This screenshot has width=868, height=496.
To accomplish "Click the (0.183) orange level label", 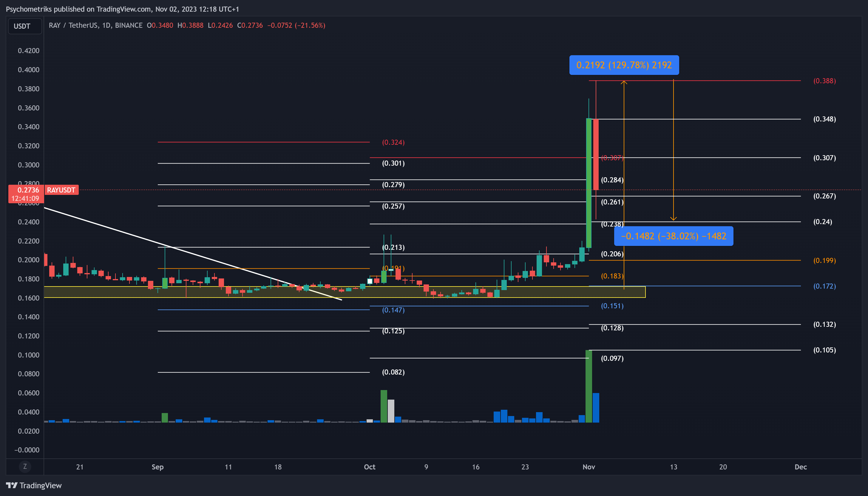I will (612, 276).
